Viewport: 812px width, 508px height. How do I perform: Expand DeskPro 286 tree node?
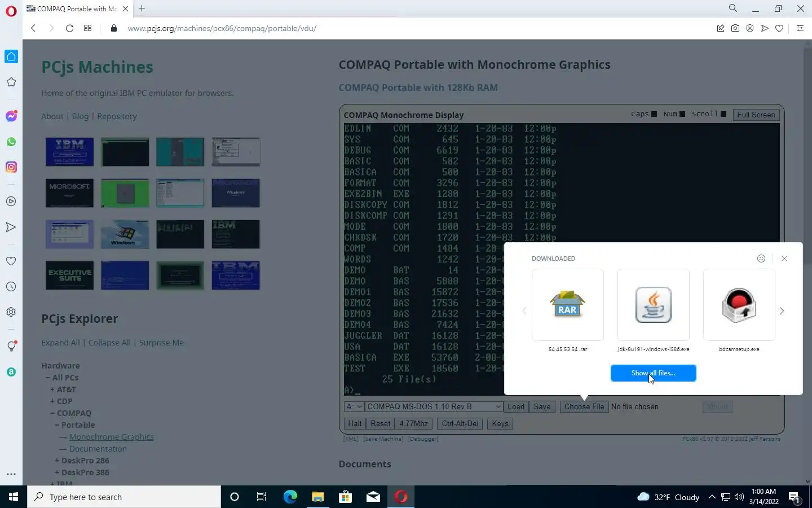[x=82, y=461]
